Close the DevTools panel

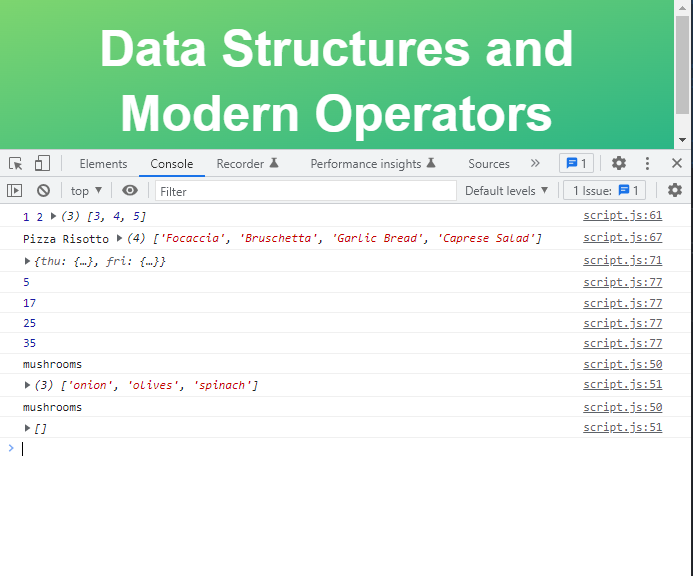click(x=677, y=163)
